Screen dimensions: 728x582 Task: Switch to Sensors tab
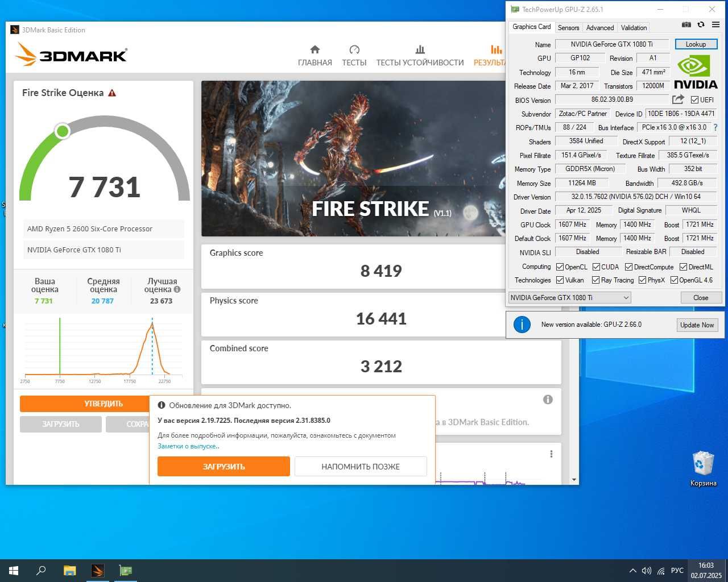pyautogui.click(x=568, y=27)
